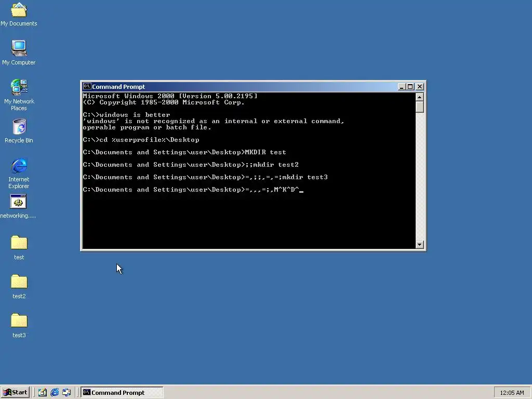Launch Internet Explorer from quick launch
Viewport: 532px width, 399px height.
pos(54,393)
